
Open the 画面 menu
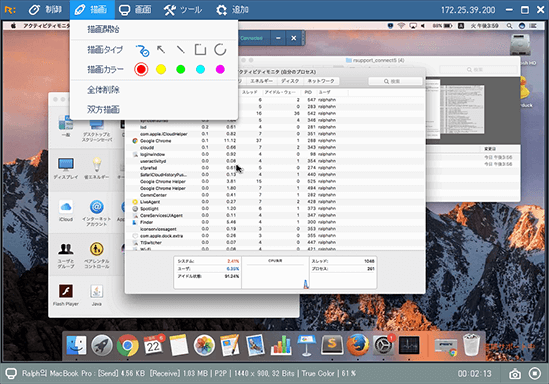(x=135, y=9)
